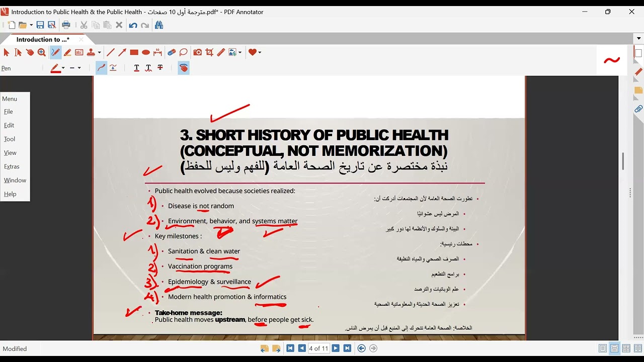The image size is (644, 362).
Task: Go to the next page
Action: pyautogui.click(x=336, y=348)
